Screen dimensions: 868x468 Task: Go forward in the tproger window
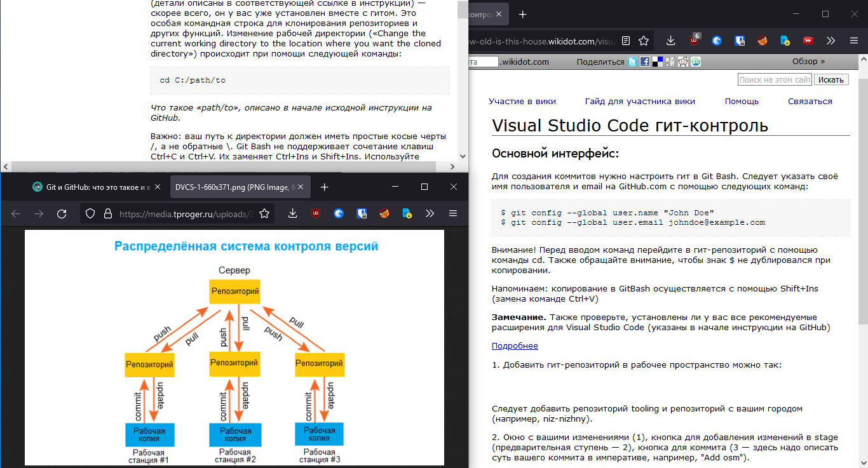coord(39,214)
